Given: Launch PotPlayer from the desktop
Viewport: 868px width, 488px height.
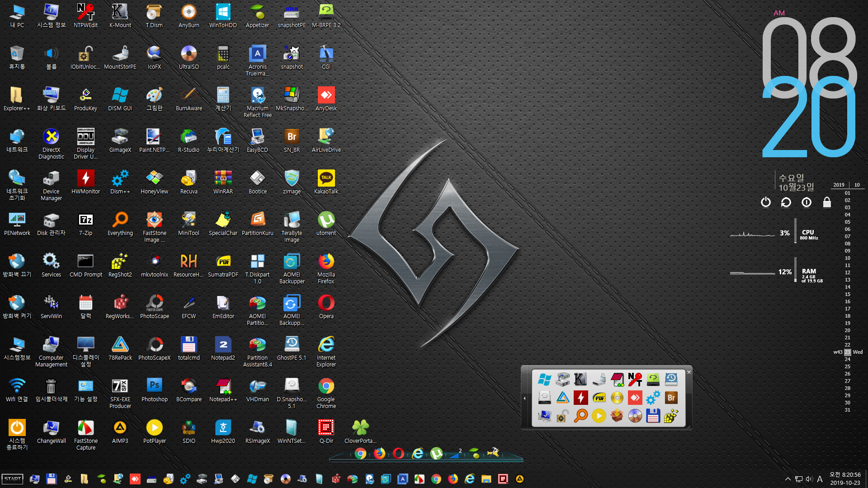Looking at the screenshot, I should click(154, 432).
